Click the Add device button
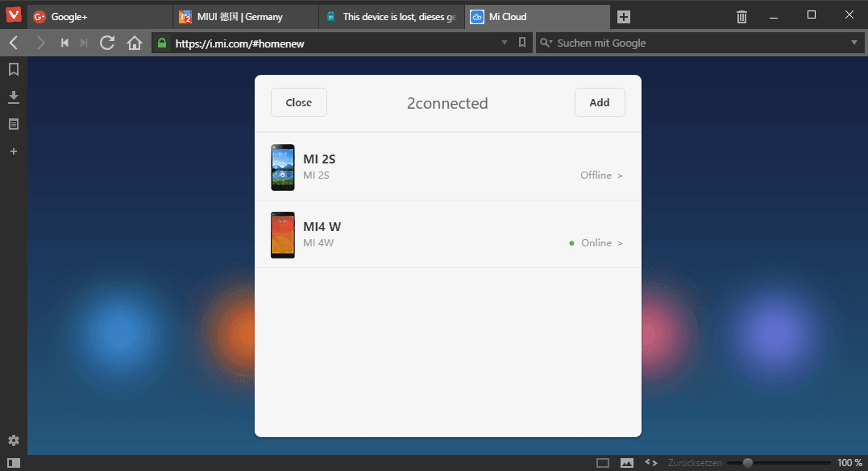Image resolution: width=868 pixels, height=471 pixels. (600, 102)
